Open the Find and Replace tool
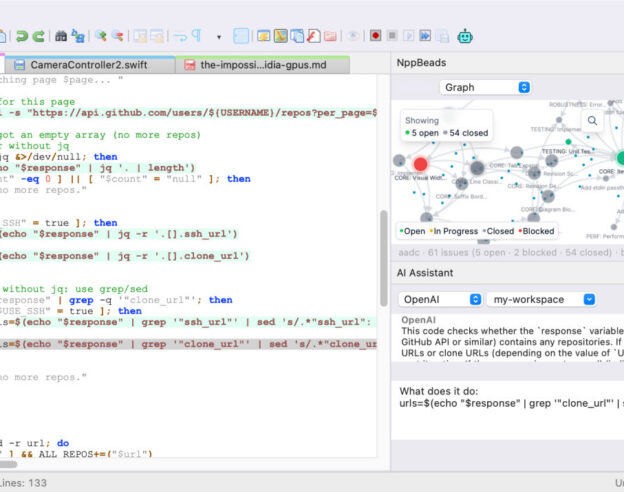624x492 pixels. 78,36
